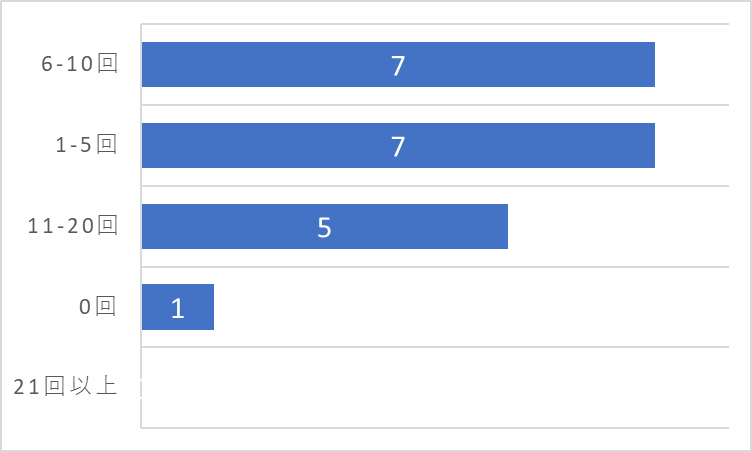Click empty plot row beside 21回以上
This screenshot has height=452, width=752.
[x=435, y=387]
